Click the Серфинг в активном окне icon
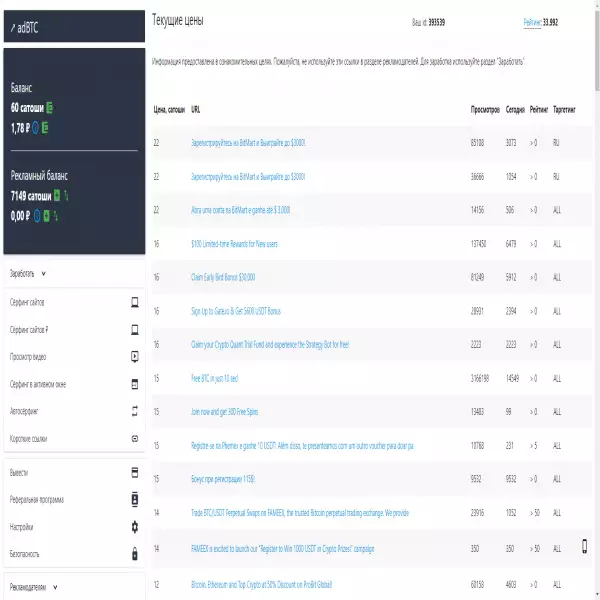The image size is (600, 600). click(x=134, y=384)
